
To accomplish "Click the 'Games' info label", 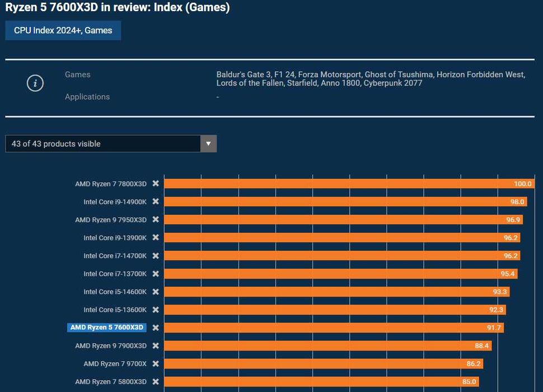I will pos(78,74).
